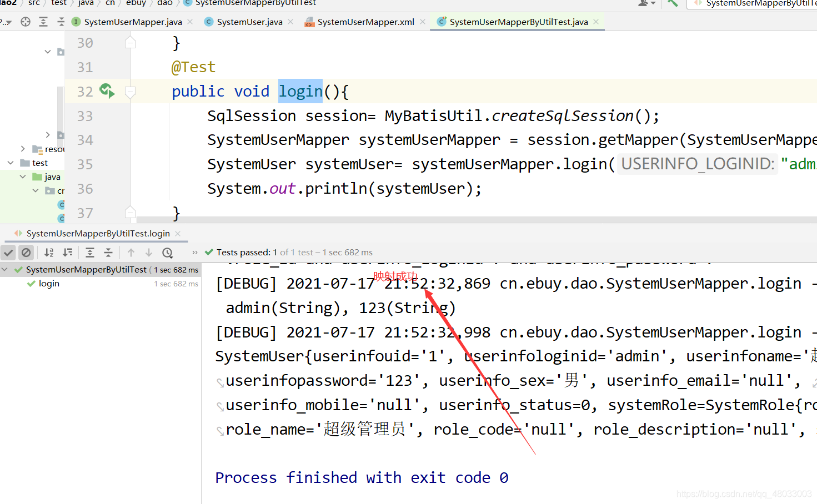Click createSqlSession call on line 33
Viewport: 817px width, 504px height.
[x=563, y=115]
